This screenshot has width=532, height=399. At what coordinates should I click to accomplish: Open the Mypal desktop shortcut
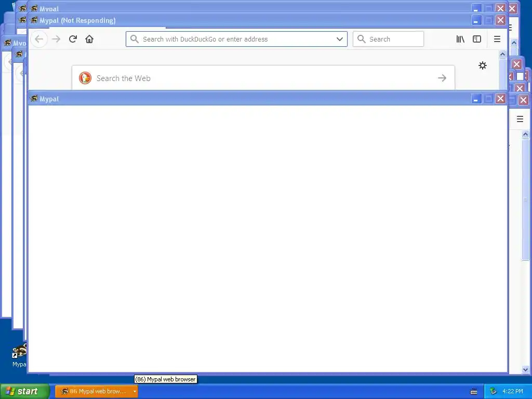point(19,355)
